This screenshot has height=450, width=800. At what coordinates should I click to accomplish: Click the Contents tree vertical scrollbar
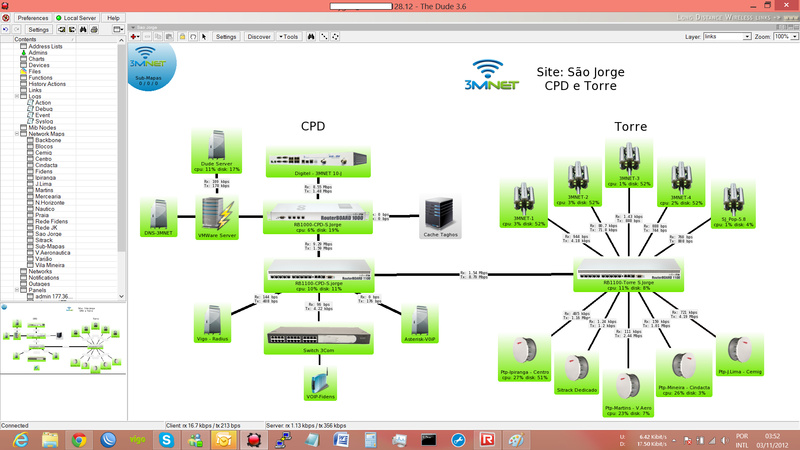121,148
